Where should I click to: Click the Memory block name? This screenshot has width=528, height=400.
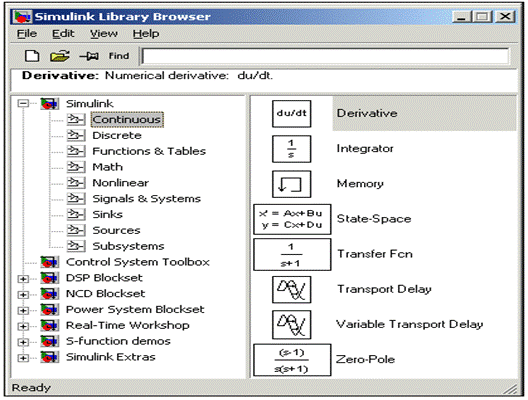(360, 184)
